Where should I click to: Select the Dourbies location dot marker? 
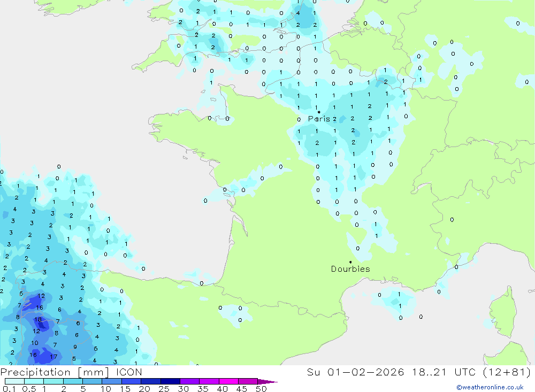350,262
